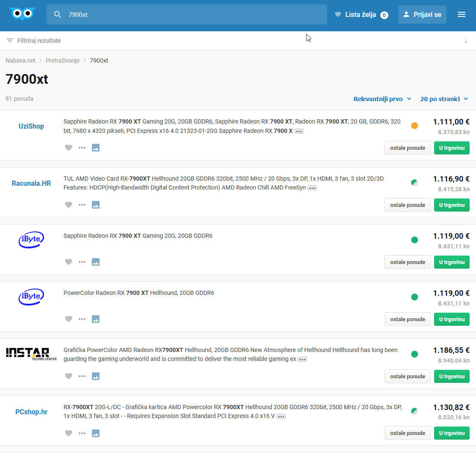Click the Nabava.net owl logo
Screen dimensions: 476x454
click(22, 14)
